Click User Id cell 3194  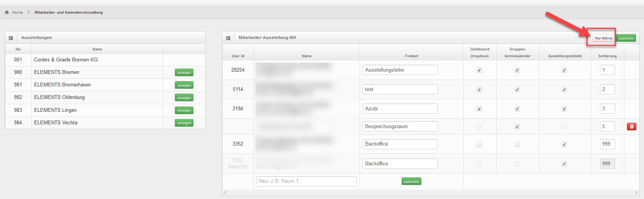[238, 109]
